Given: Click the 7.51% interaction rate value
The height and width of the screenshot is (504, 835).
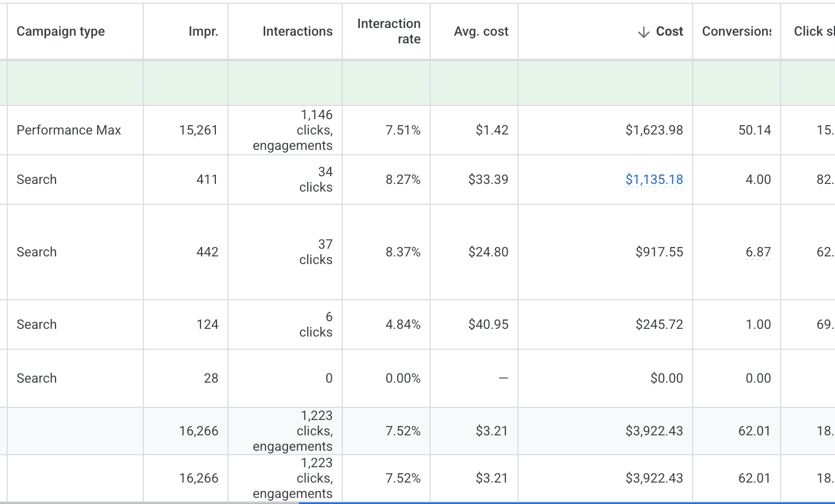Looking at the screenshot, I should point(403,130).
